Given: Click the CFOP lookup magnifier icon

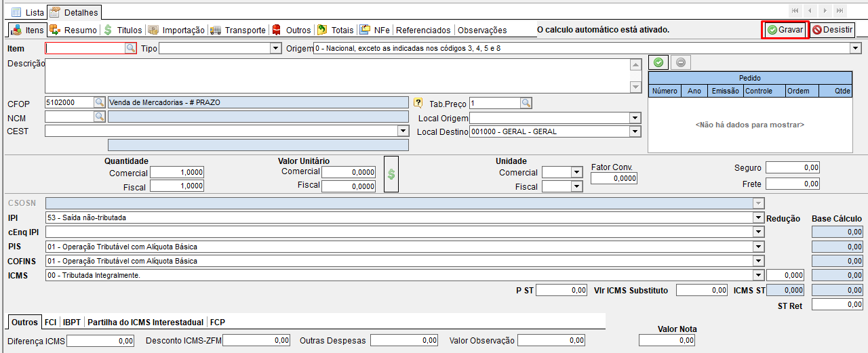Looking at the screenshot, I should coord(100,102).
